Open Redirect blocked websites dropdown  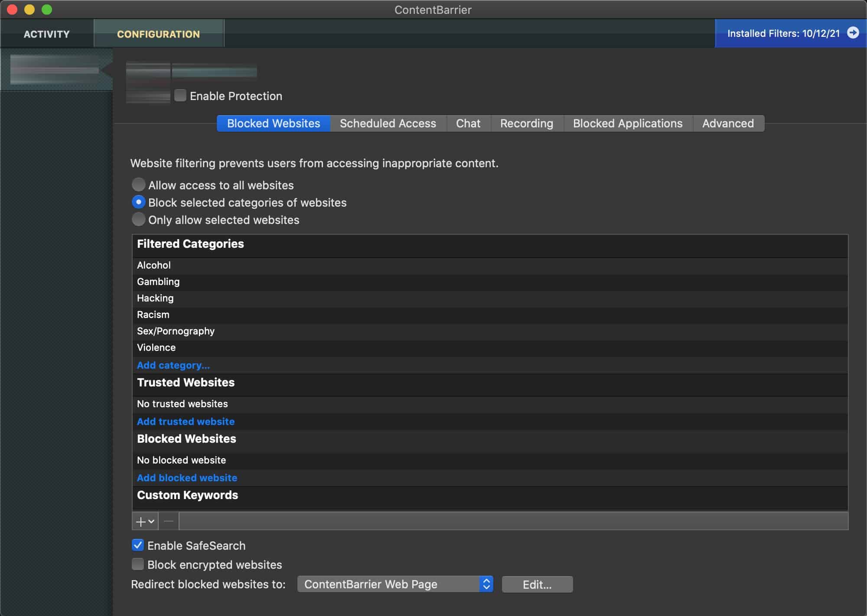(x=395, y=584)
